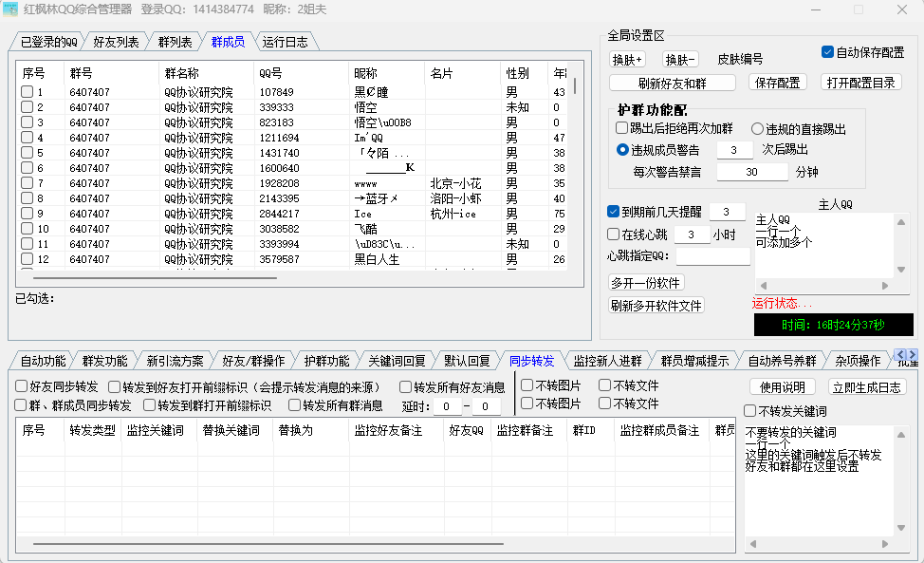The width and height of the screenshot is (924, 563).
Task: Enable 在线心跳 checkbox
Action: tap(613, 234)
